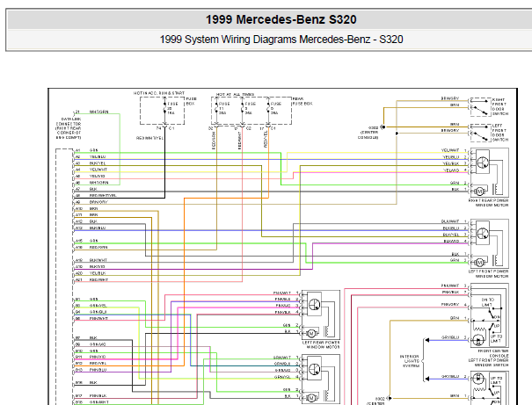The height and width of the screenshot is (405, 532).
Task: Click the "REAR FUSE BOX" label
Action: [x=302, y=101]
